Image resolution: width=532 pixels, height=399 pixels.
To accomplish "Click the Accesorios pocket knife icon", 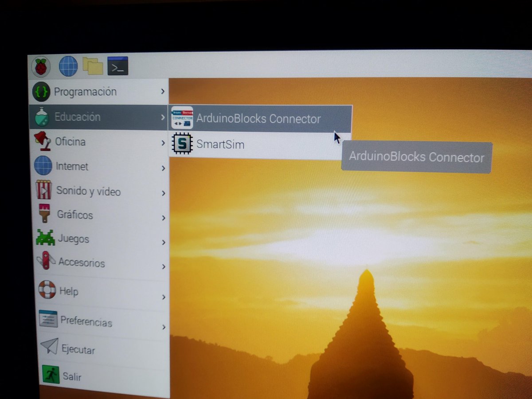I will [x=46, y=261].
